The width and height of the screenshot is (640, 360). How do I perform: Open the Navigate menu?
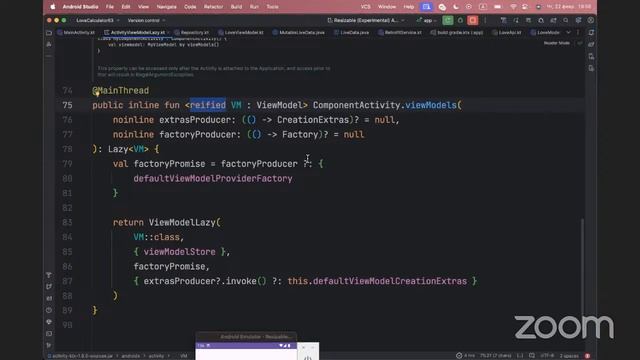167,7
